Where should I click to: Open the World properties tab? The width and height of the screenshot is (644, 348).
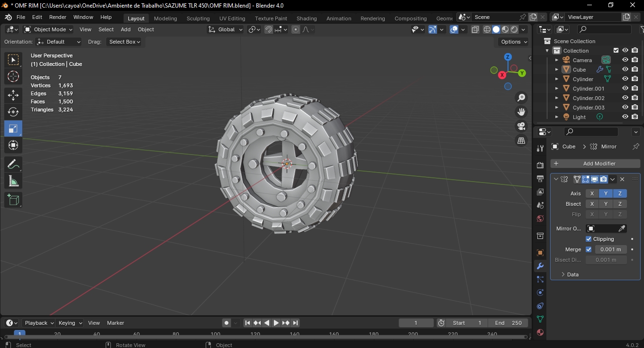coord(540,219)
